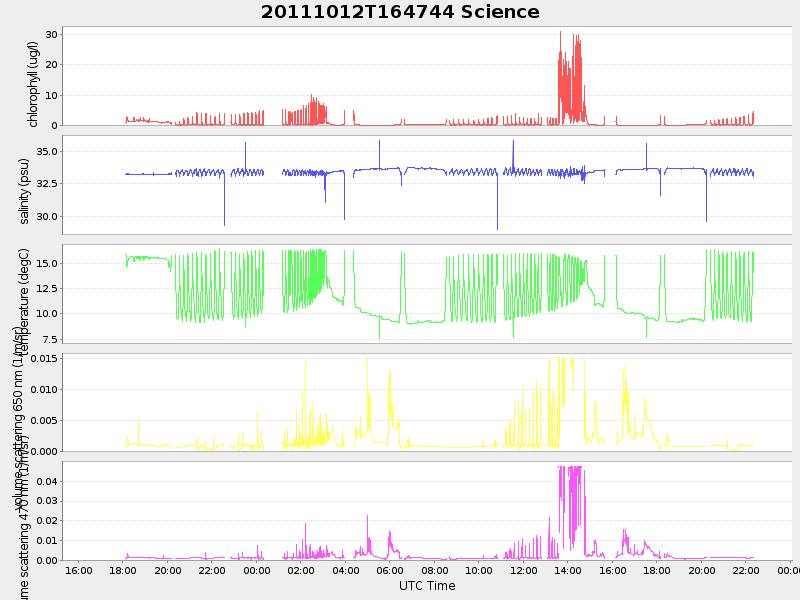Click the 18:00 label nearest the time axis start
This screenshot has height=600, width=800.
click(x=123, y=570)
